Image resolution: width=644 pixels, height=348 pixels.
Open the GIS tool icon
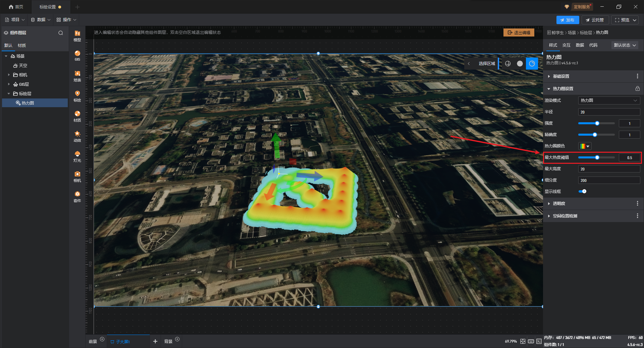[x=77, y=56]
